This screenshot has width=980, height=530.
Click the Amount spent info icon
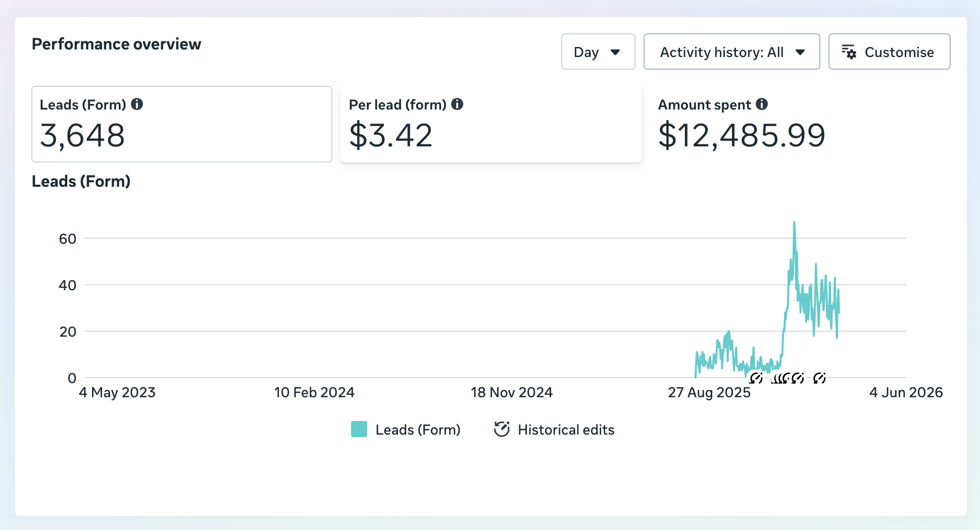pos(762,104)
